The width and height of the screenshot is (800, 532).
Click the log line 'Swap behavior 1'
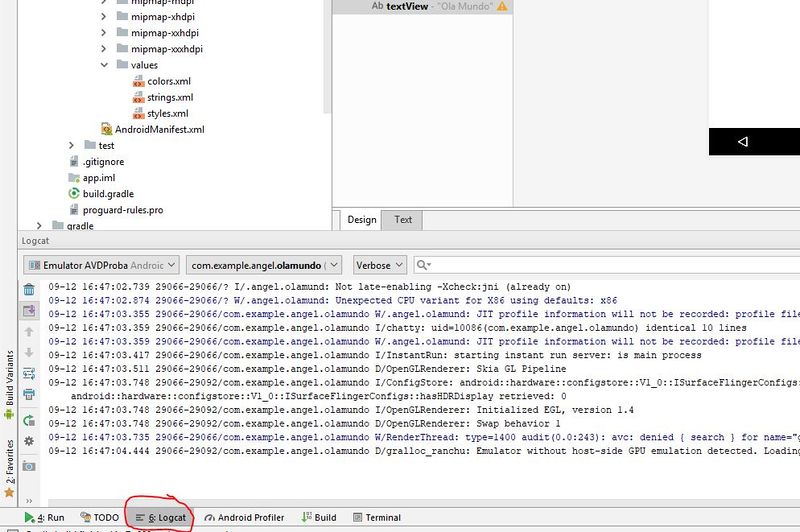304,424
